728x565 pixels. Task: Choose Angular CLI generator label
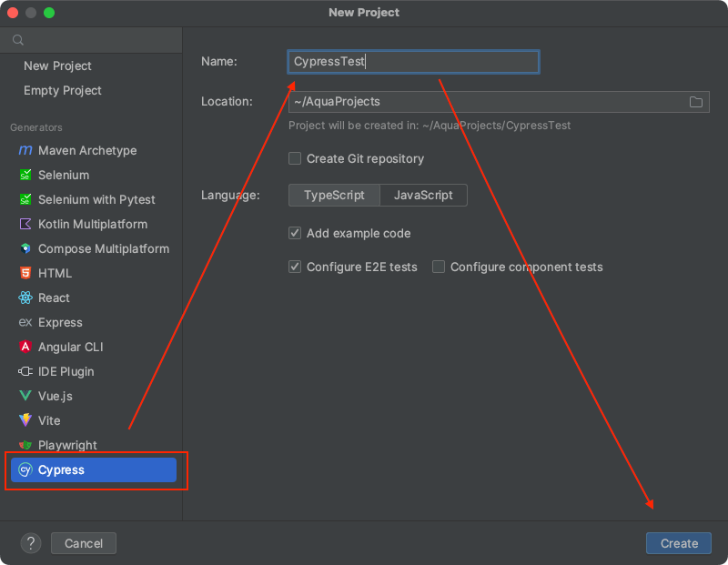[71, 348]
